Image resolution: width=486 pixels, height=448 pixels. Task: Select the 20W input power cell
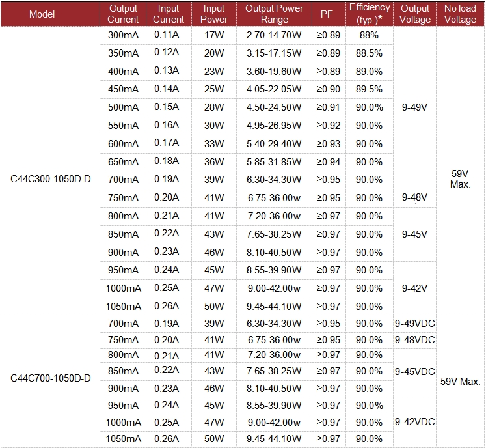(214, 53)
